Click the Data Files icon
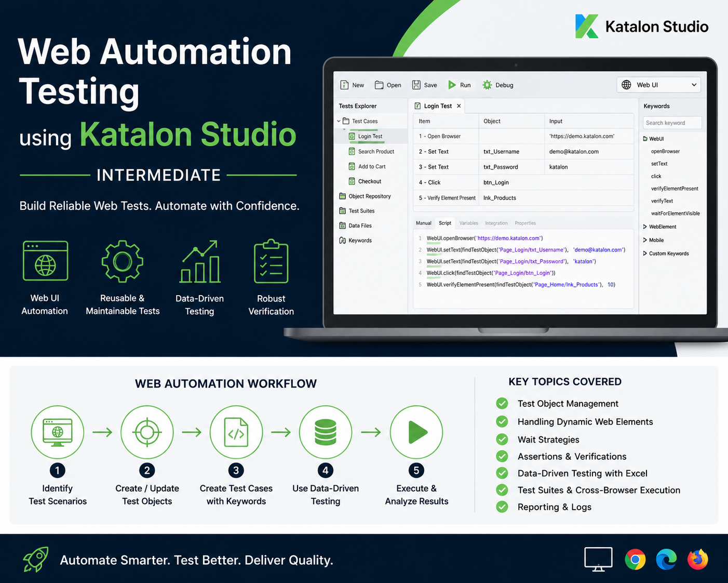728x583 pixels. point(342,226)
